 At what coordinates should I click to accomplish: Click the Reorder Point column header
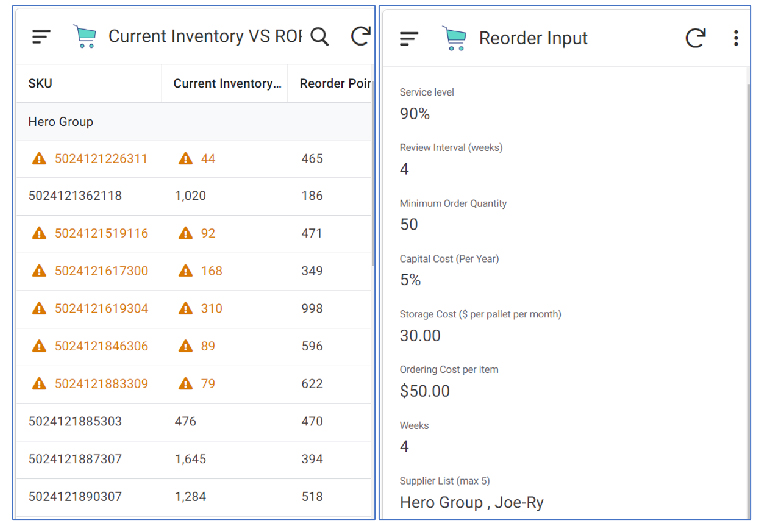[x=335, y=84]
